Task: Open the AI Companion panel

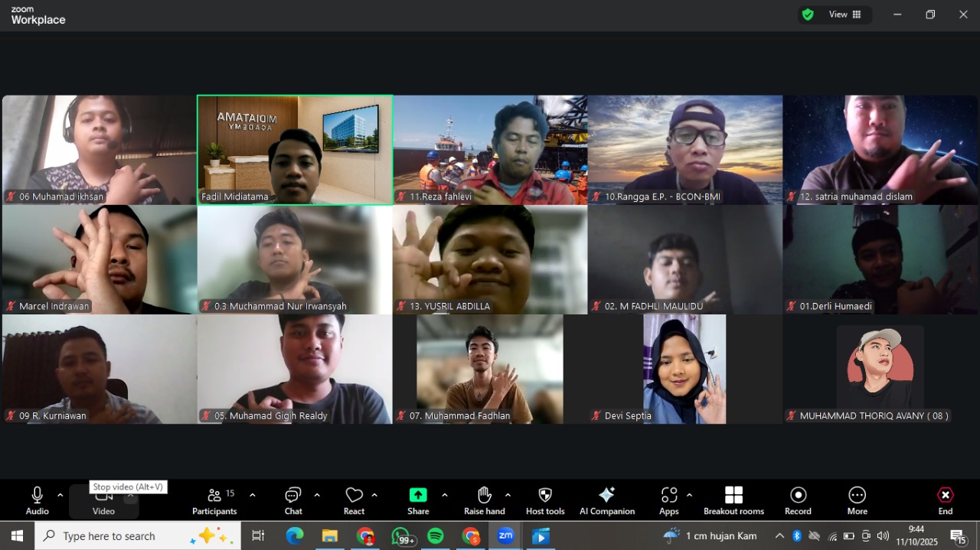Action: [606, 500]
